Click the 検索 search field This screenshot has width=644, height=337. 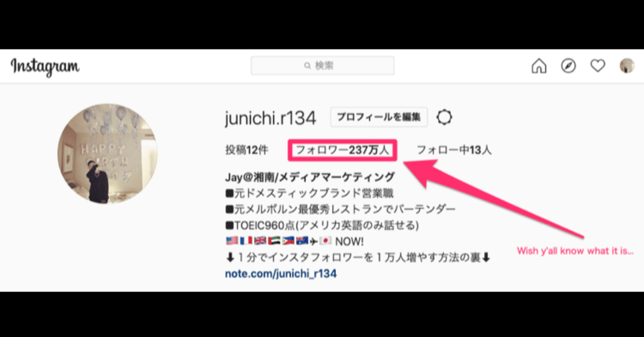click(323, 66)
